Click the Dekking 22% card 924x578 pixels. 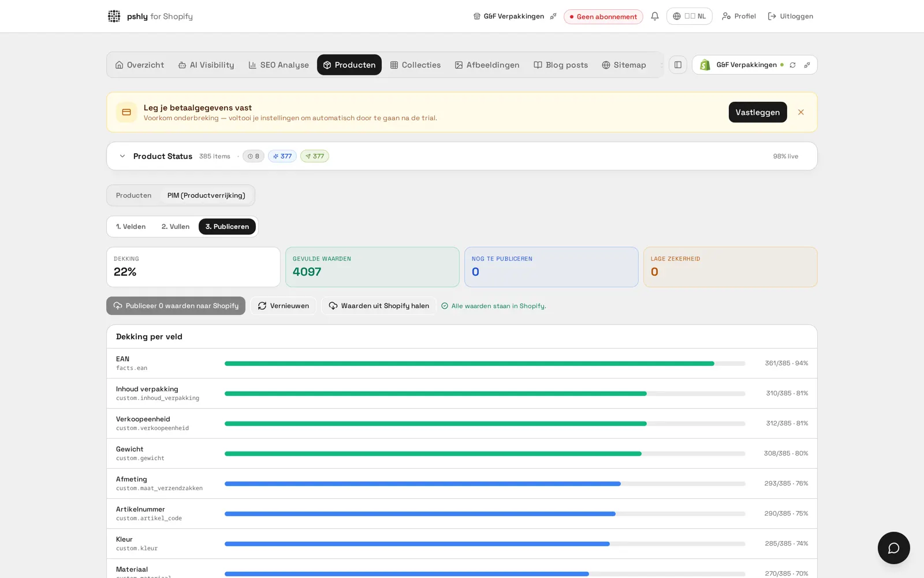pyautogui.click(x=193, y=267)
